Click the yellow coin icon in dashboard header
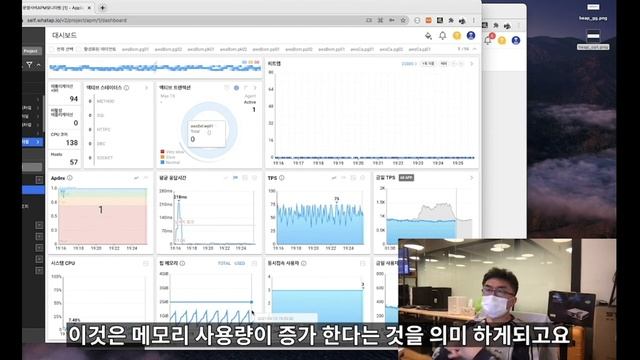Screen dimensions: 640x360 [x=457, y=36]
